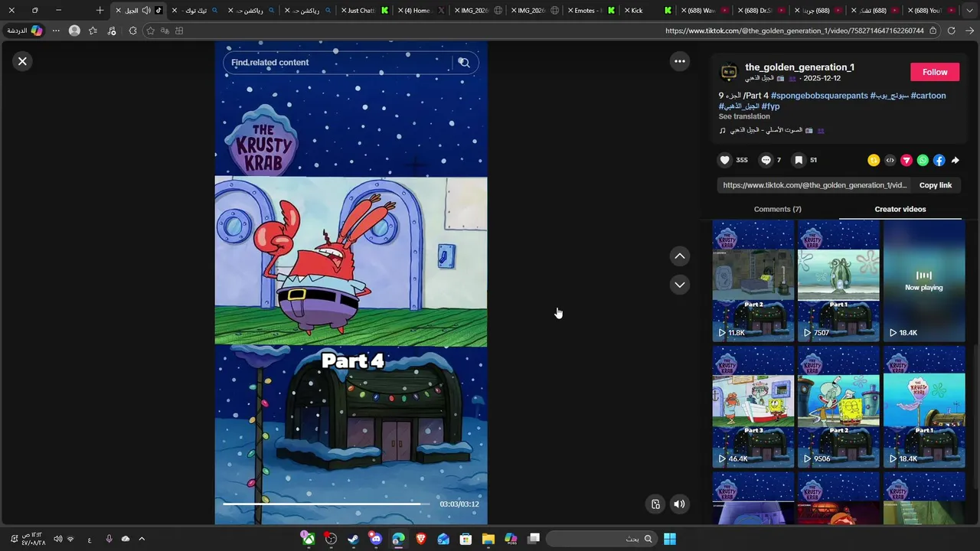Open the creator's profile avatar
Screen dimensions: 980x551
[729, 72]
